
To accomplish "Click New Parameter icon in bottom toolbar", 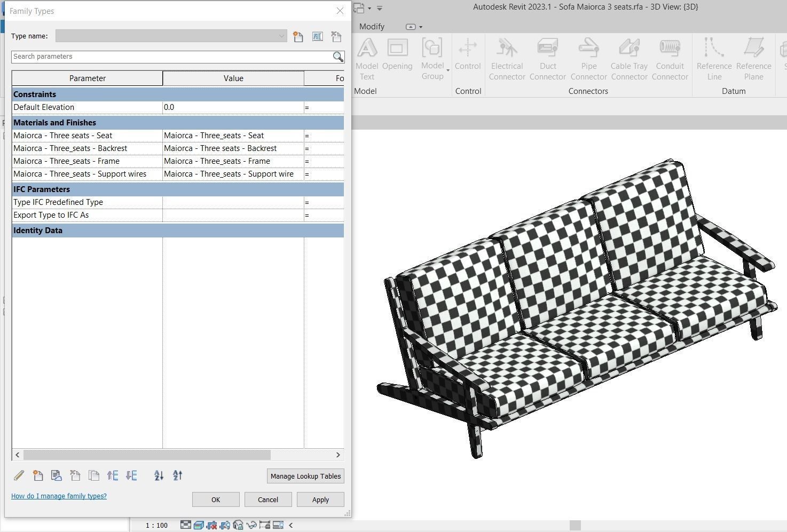I will (38, 475).
